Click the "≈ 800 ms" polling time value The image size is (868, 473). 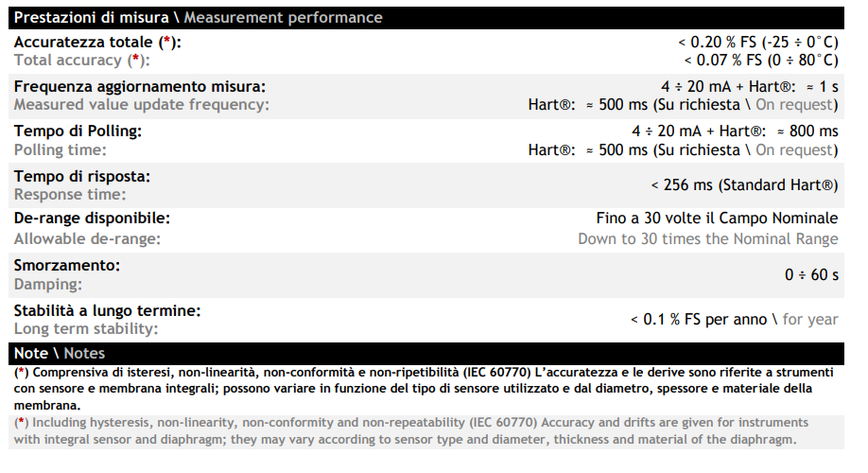coord(807,131)
